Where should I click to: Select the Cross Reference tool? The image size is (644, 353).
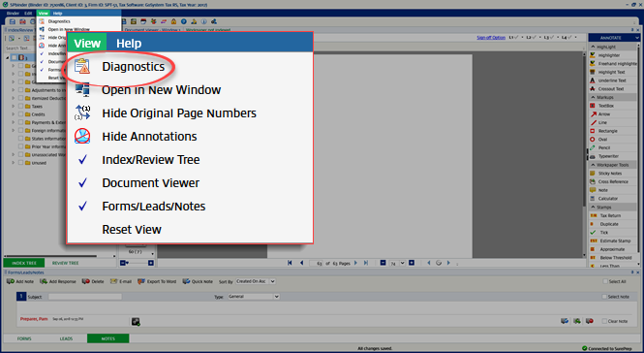(613, 181)
